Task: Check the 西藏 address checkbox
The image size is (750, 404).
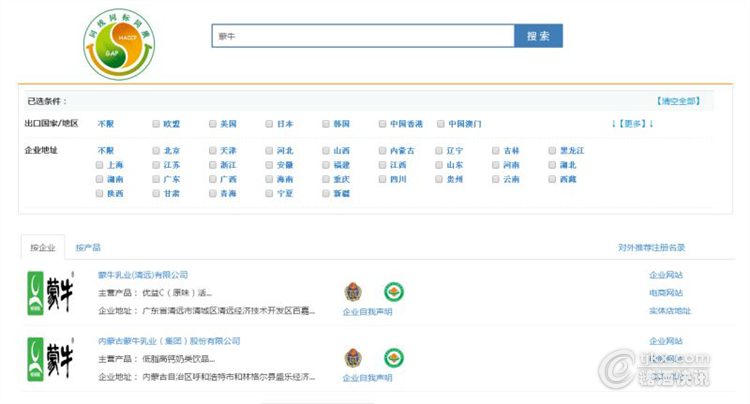Action: click(552, 179)
